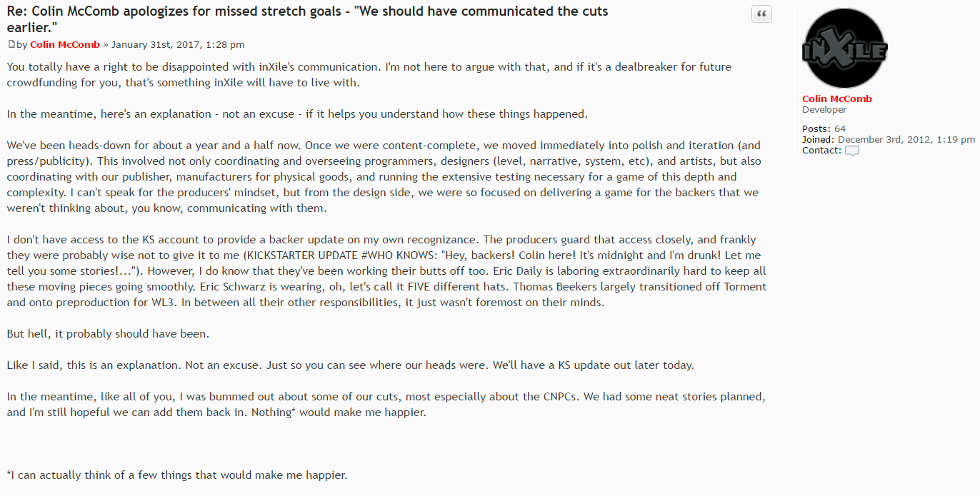View the 64 posts count link
The image size is (980, 496).
[840, 129]
